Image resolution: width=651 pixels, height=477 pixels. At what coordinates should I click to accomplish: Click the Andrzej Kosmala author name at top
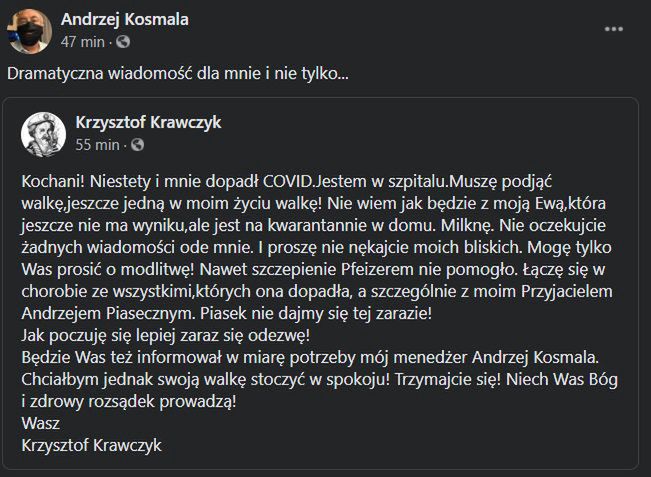pos(125,20)
